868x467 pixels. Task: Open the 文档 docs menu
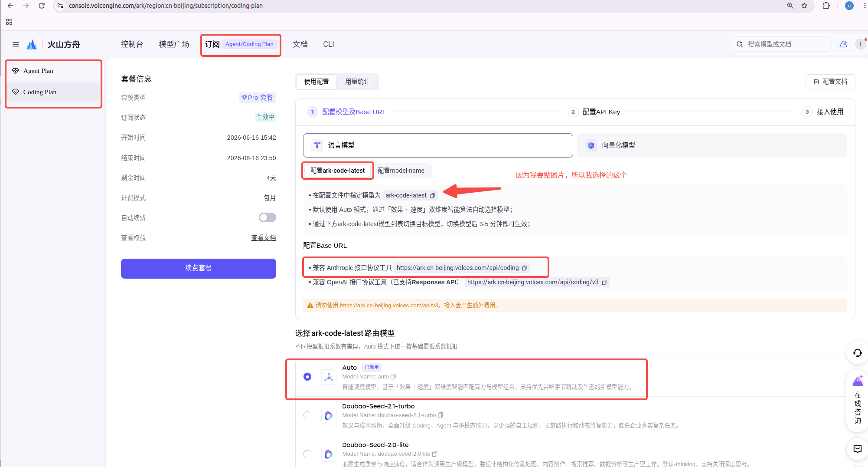(x=300, y=44)
